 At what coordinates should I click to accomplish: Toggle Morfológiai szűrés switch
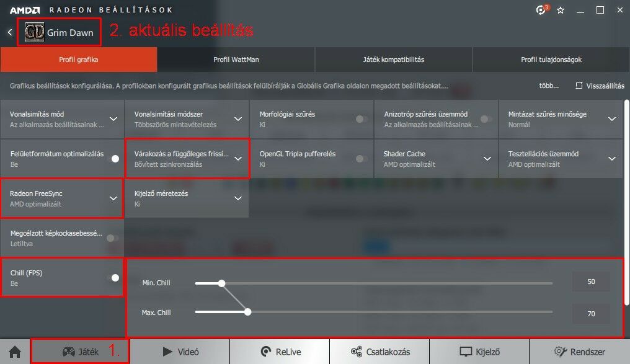point(362,119)
